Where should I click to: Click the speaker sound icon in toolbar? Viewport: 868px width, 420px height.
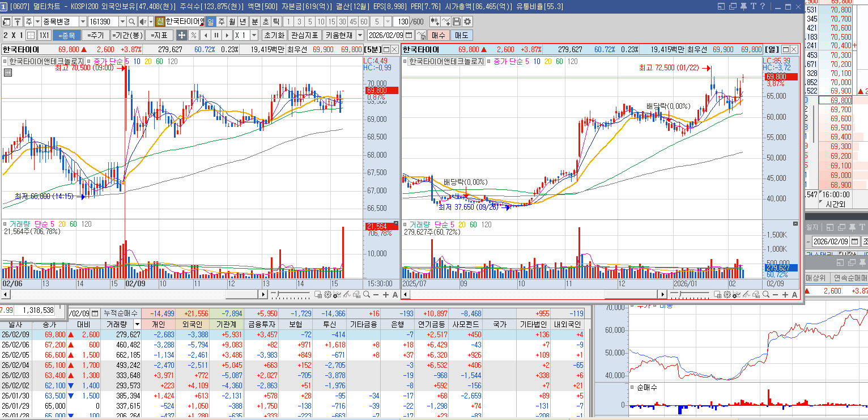(143, 22)
